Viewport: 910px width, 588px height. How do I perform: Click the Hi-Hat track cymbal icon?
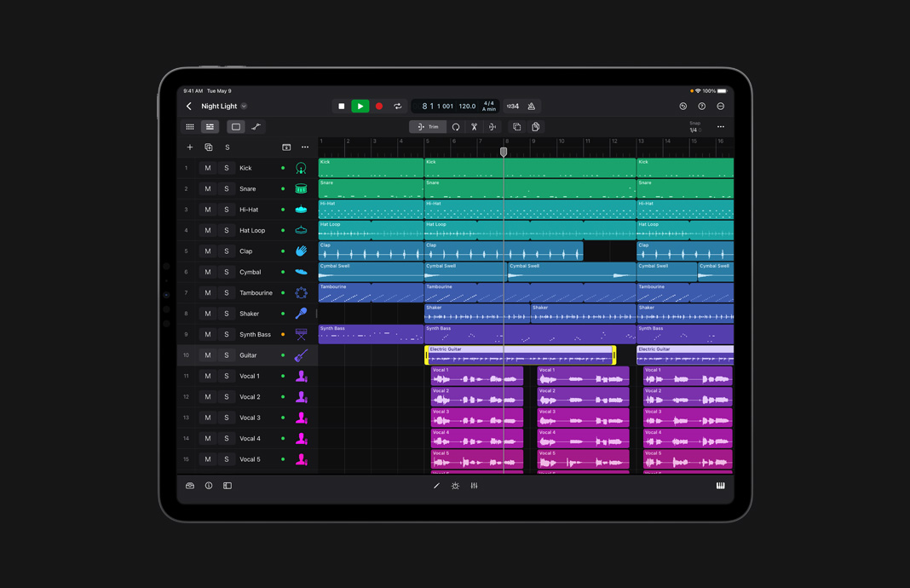coord(301,210)
